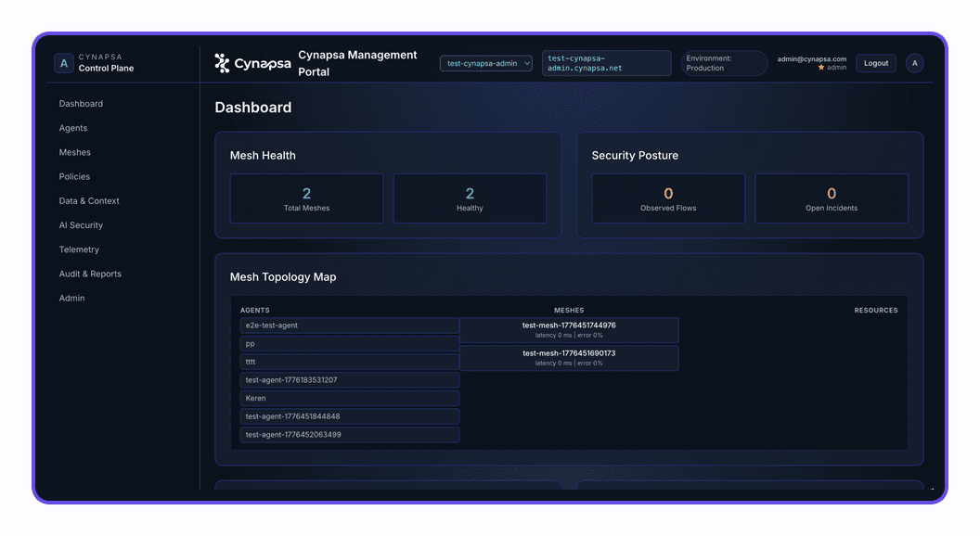980x536 pixels.
Task: Open Telemetry in the sidebar
Action: [80, 249]
